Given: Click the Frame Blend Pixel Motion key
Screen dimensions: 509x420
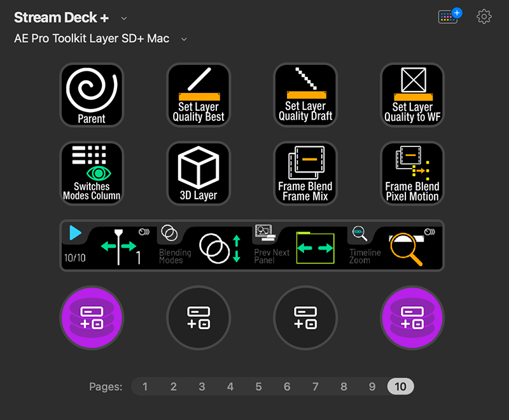Looking at the screenshot, I should (412, 173).
